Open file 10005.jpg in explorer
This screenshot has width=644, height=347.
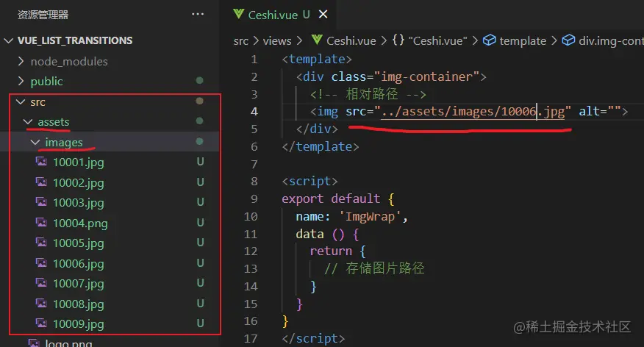coord(79,243)
